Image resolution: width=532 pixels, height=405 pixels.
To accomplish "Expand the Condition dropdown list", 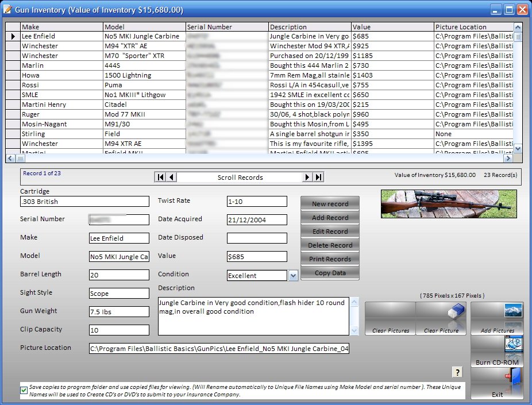I will (293, 276).
